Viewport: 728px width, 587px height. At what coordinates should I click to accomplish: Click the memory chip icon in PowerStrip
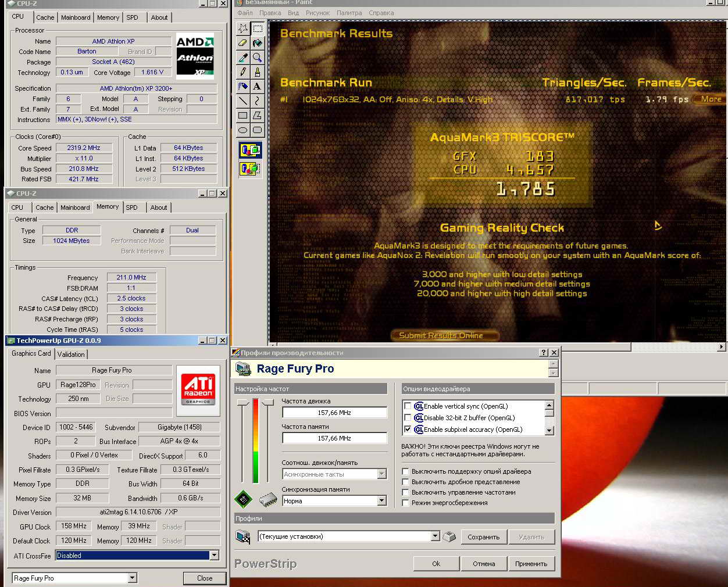tap(267, 499)
